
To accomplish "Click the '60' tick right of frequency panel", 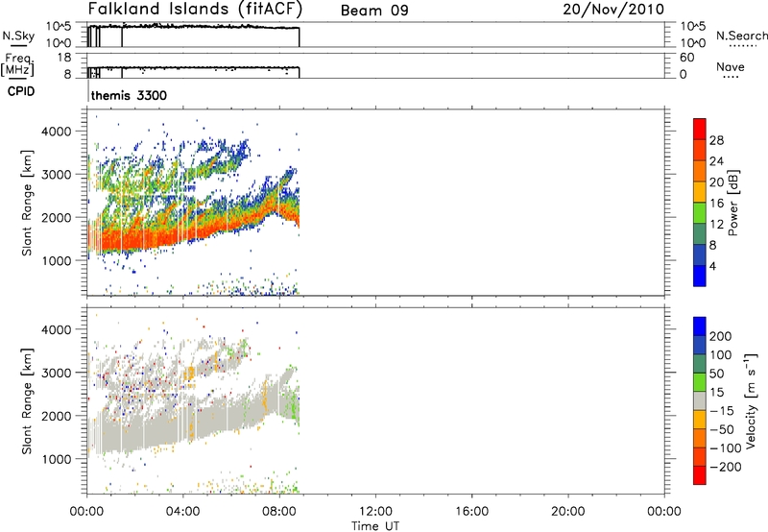I will click(686, 58).
